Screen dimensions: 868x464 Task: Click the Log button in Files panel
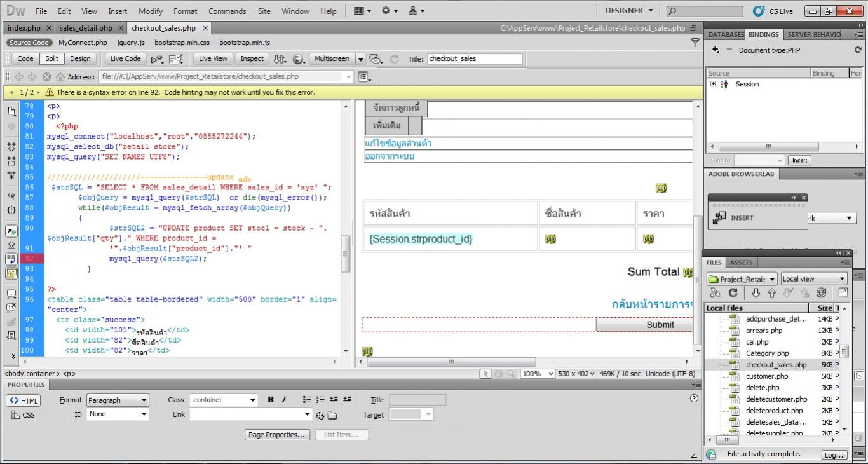pyautogui.click(x=833, y=454)
